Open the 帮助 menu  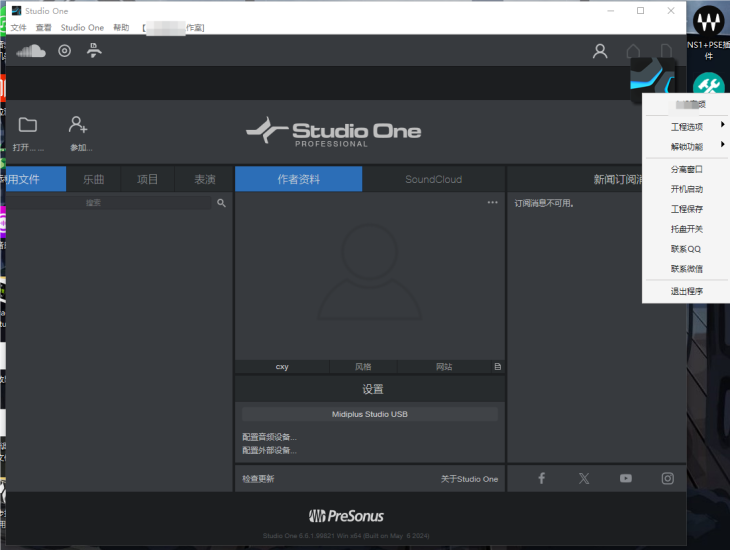[121, 27]
